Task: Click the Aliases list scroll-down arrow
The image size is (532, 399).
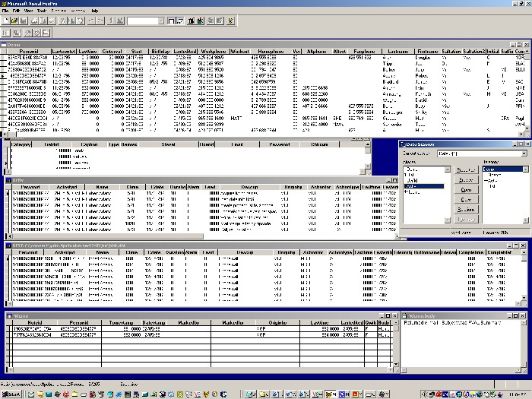Action: pyautogui.click(x=448, y=220)
